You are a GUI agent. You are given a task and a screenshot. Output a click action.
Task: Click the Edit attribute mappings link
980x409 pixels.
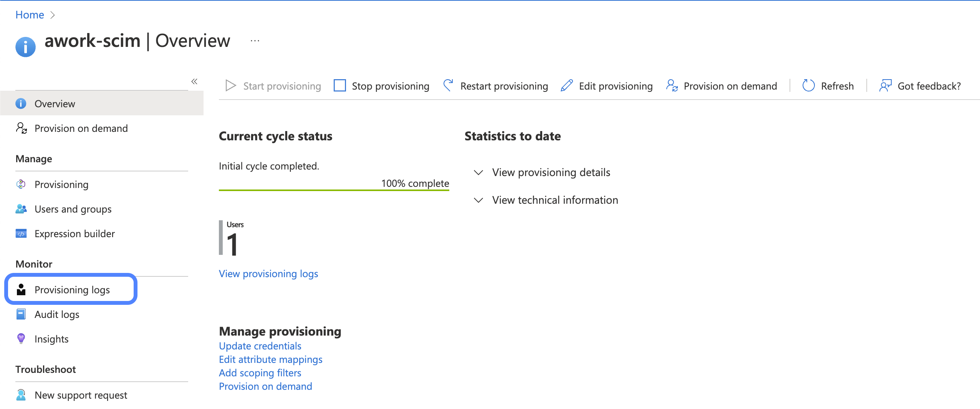click(x=271, y=359)
